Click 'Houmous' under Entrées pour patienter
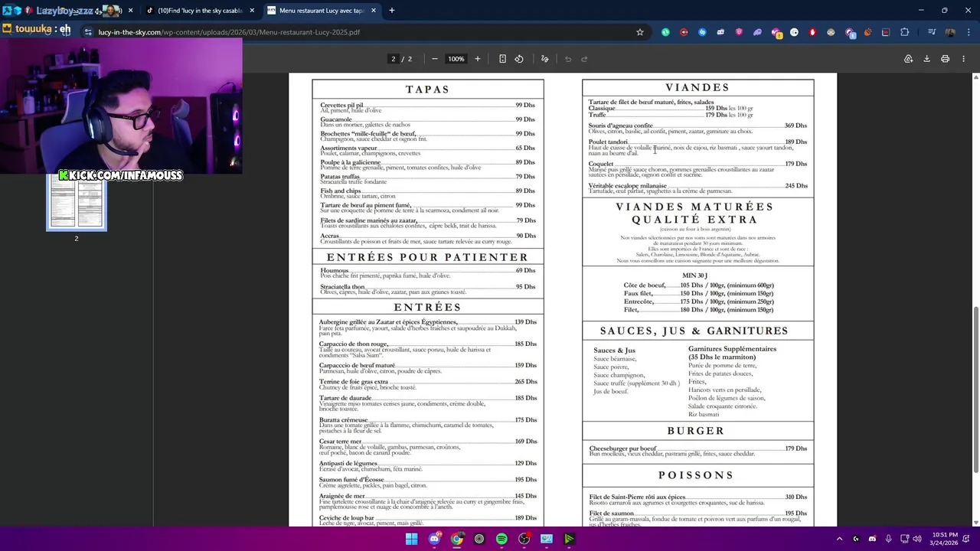 pos(335,270)
